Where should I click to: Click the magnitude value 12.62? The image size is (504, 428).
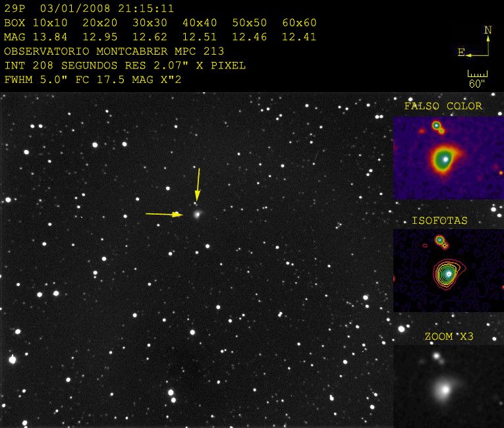click(150, 37)
